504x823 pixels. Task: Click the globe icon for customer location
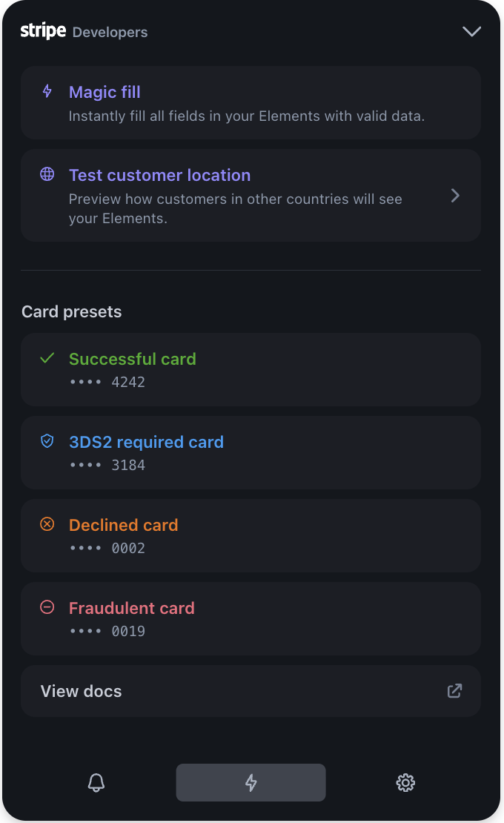(x=47, y=175)
